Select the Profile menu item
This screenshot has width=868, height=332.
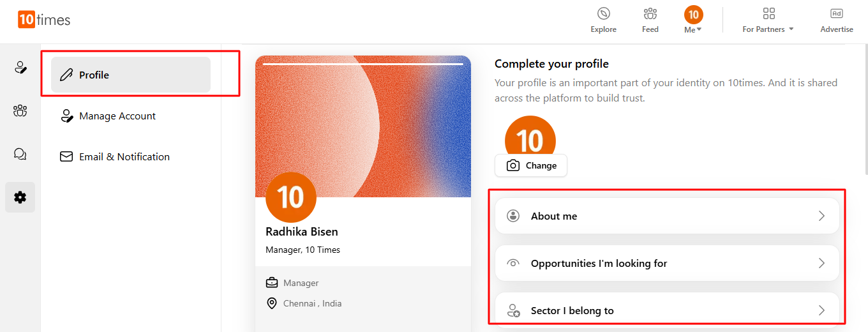131,75
